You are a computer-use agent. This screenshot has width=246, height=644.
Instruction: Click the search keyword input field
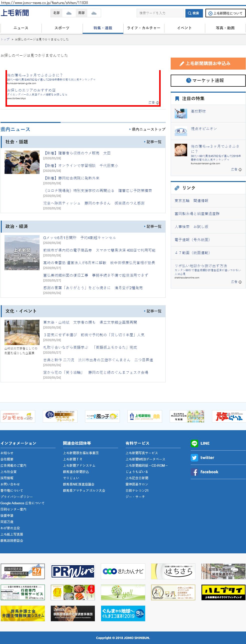click(x=160, y=13)
